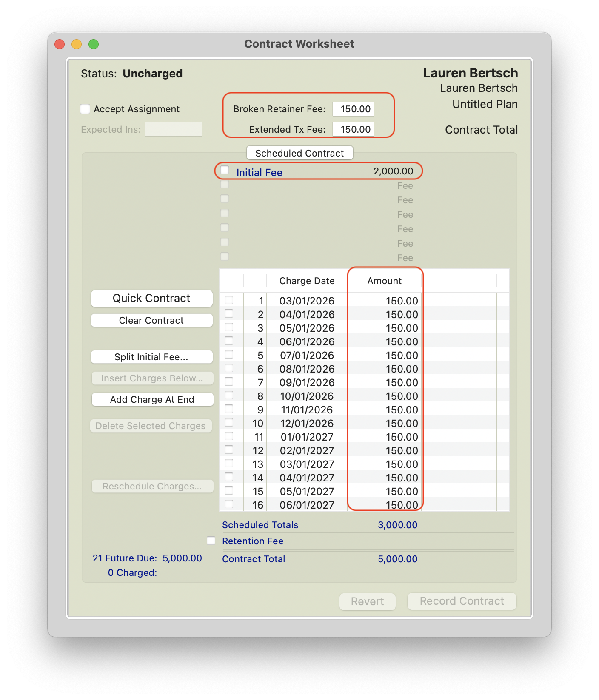The image size is (599, 700).
Task: Select charge row 5 checkbox for 07/01/2026
Action: [x=229, y=354]
